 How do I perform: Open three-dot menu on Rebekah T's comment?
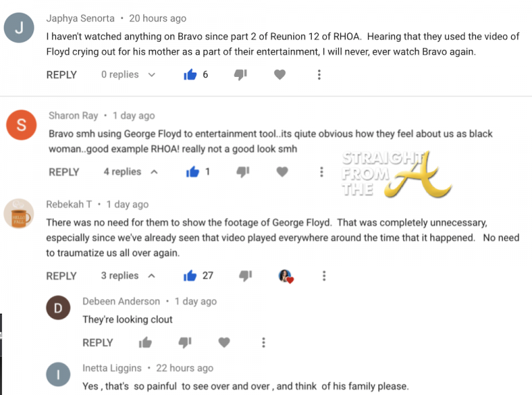(324, 276)
